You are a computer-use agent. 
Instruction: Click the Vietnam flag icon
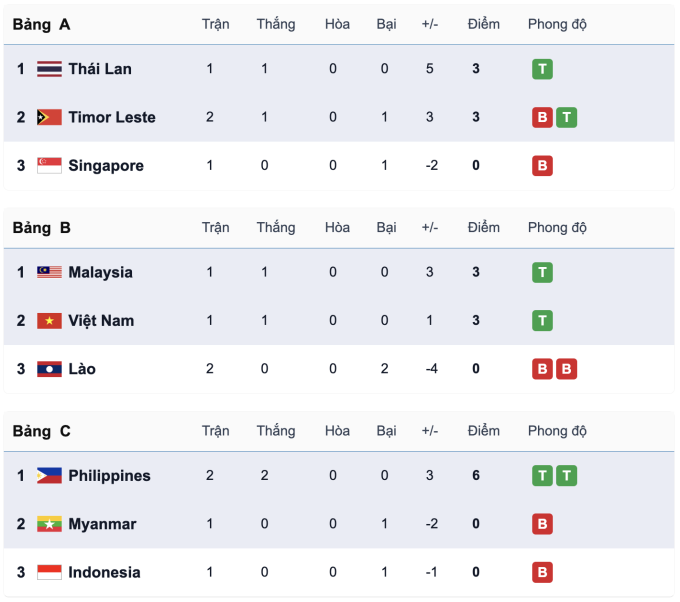pos(49,321)
